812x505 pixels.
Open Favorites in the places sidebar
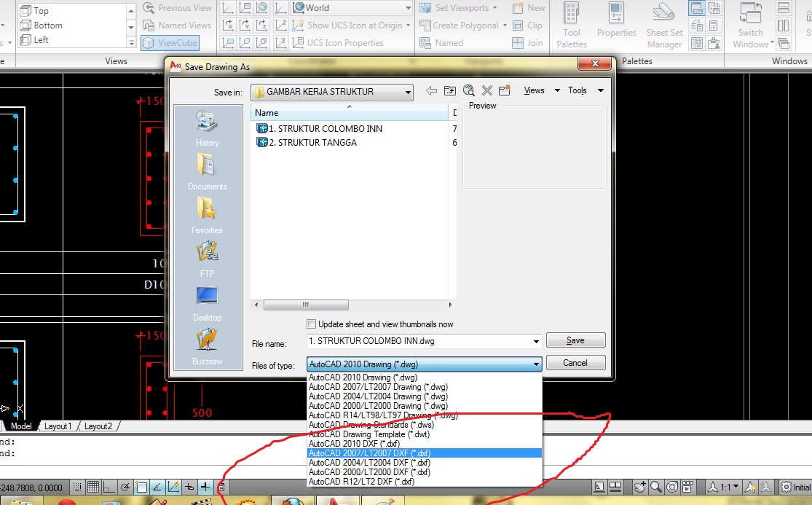click(207, 216)
